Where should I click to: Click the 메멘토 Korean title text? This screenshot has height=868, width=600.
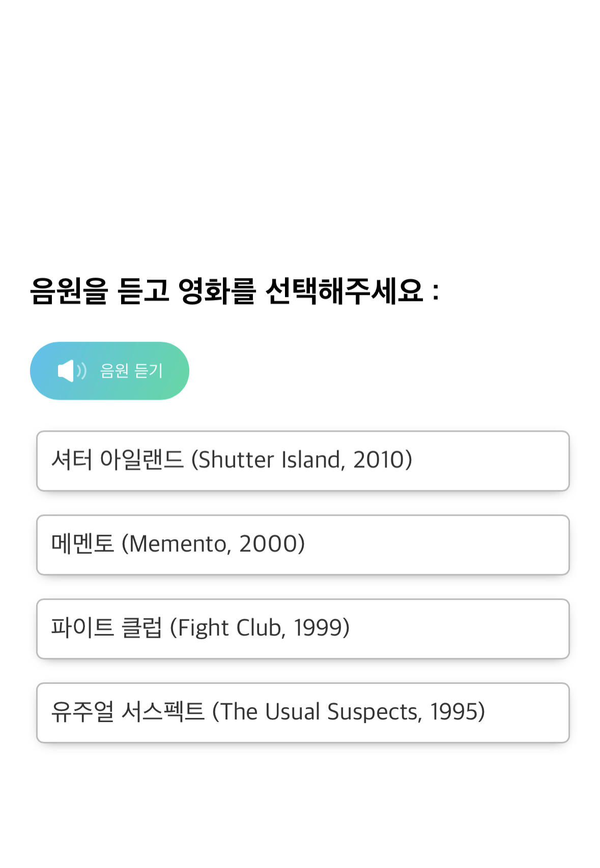coord(82,544)
